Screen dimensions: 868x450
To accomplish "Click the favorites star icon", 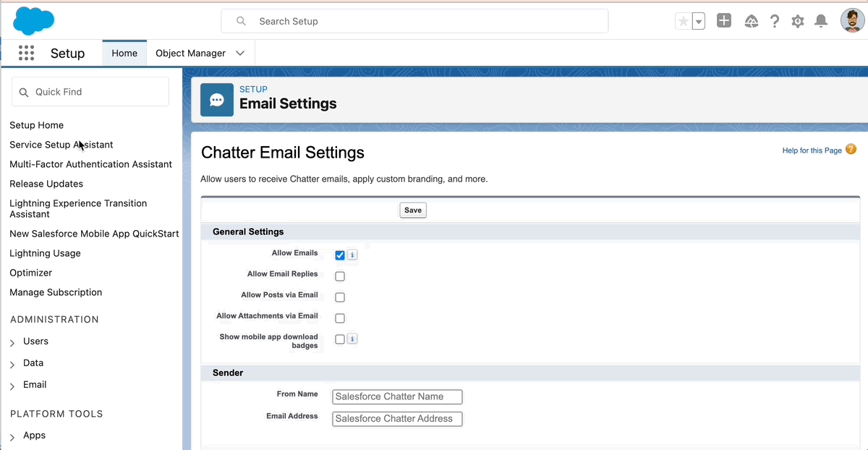I will [x=683, y=22].
